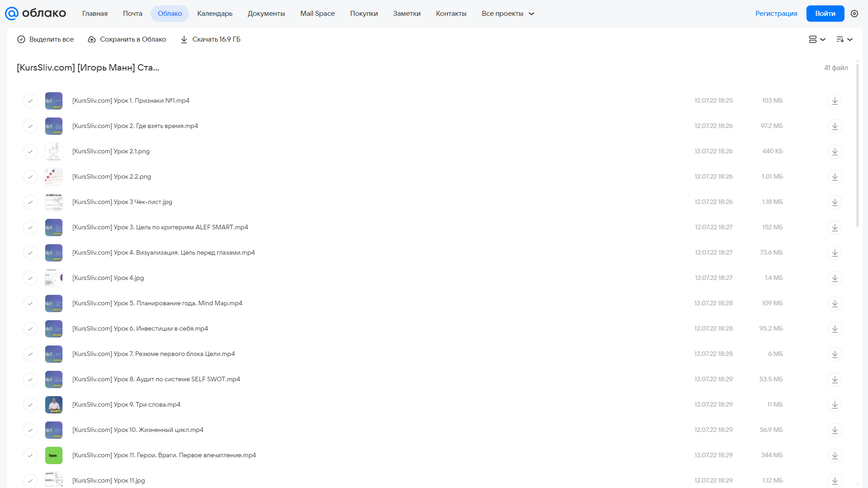Screen dimensions: 868x488
Task: Click the vertical scrollbar of the file list
Action: coord(858,145)
